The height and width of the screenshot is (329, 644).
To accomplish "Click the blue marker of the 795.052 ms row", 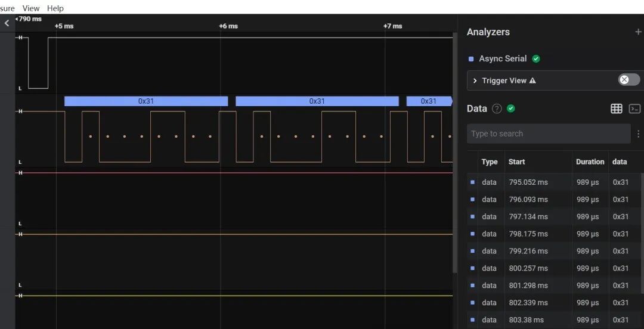I will pos(472,182).
